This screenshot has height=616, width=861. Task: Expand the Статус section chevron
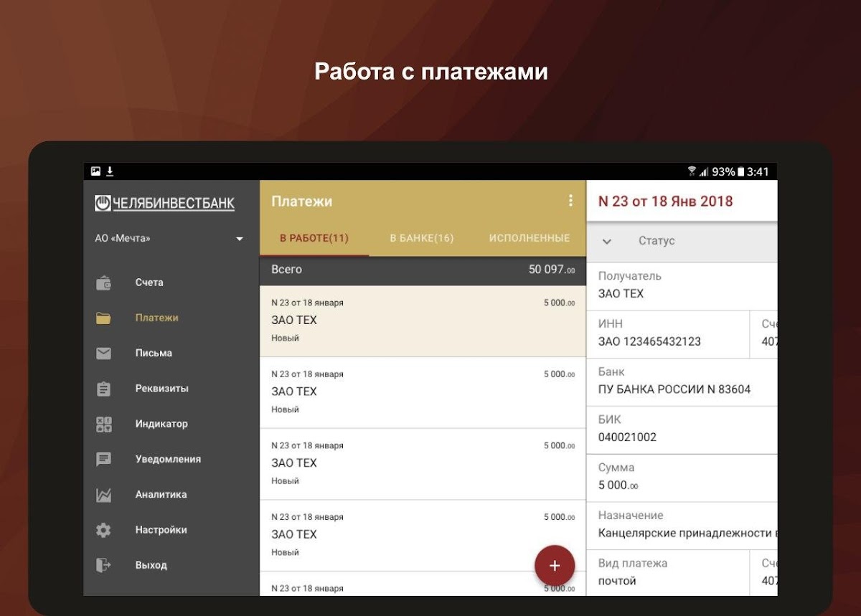tap(607, 242)
